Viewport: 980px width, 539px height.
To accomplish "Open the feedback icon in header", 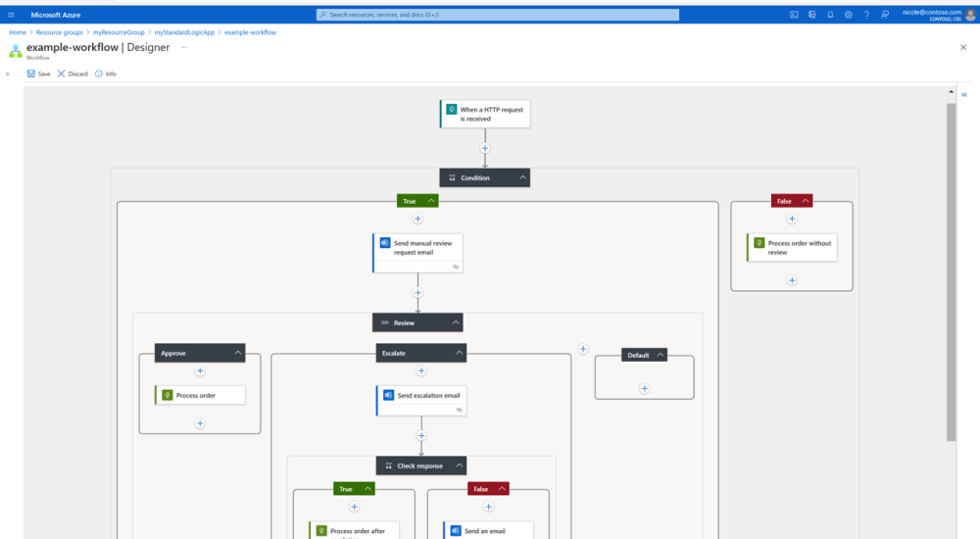I will pyautogui.click(x=884, y=15).
